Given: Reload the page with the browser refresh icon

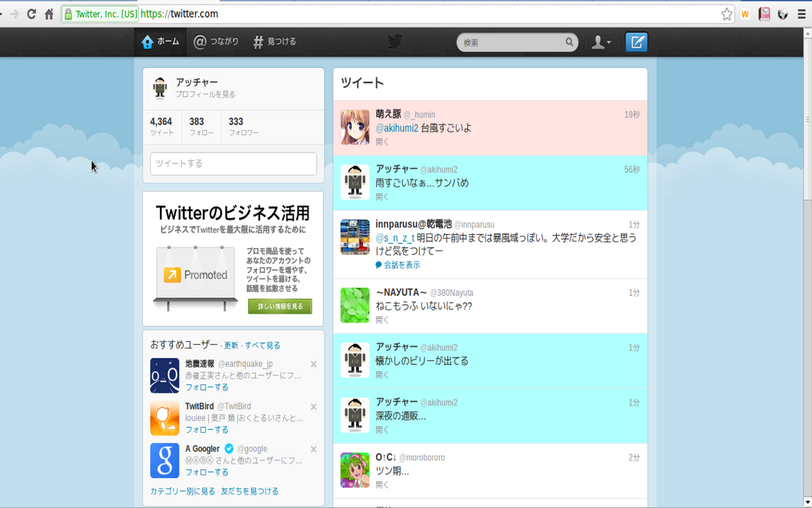Looking at the screenshot, I should pos(31,14).
